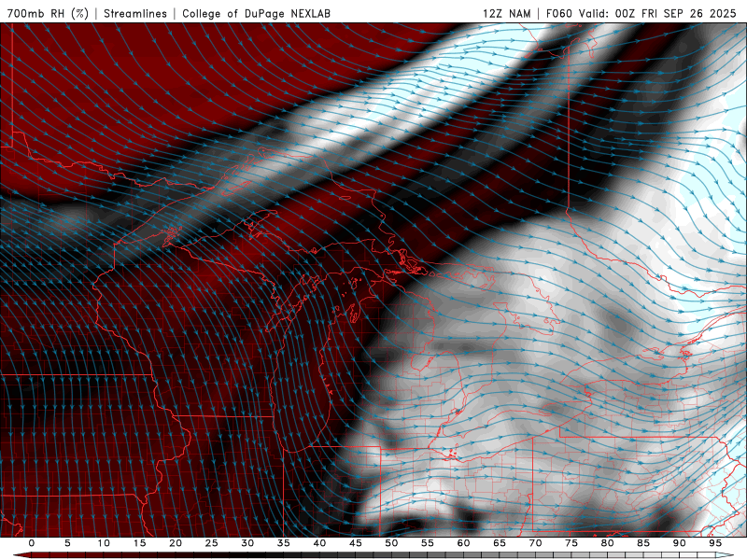Select the 70 value on color scale
The image size is (747, 560).
[x=535, y=543]
